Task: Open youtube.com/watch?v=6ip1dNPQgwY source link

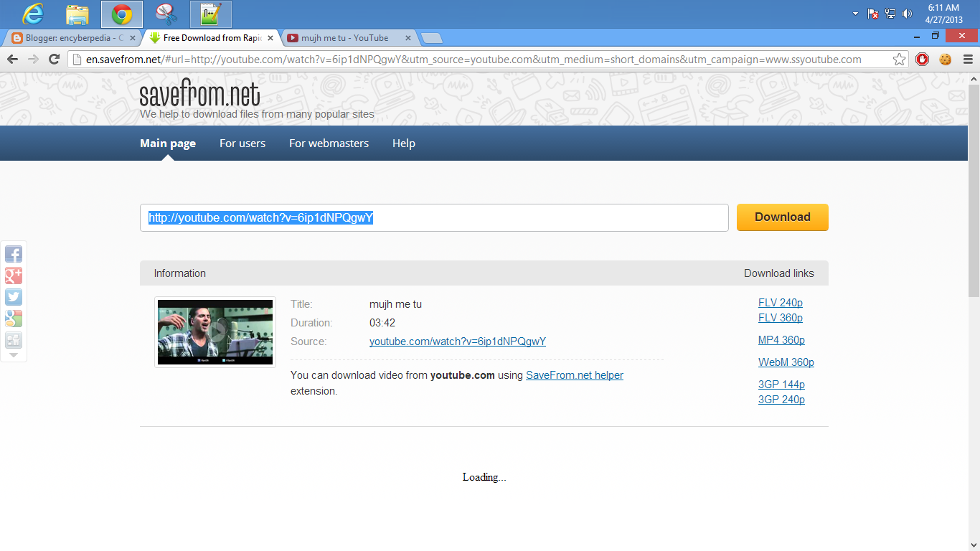Action: (x=458, y=342)
